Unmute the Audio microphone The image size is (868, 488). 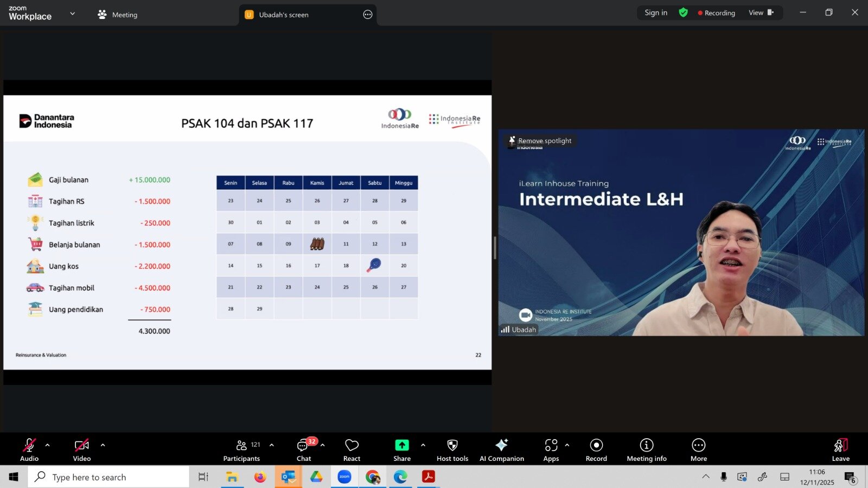[29, 450]
